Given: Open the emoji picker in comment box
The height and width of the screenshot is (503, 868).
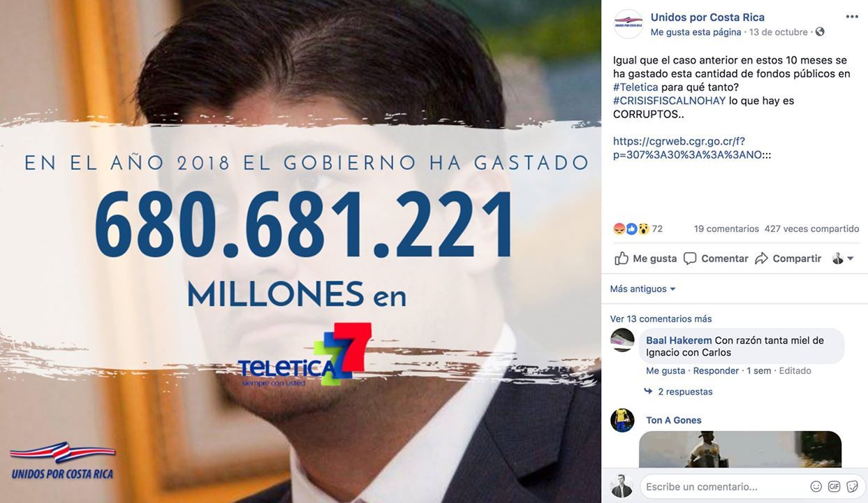Looking at the screenshot, I should 816,486.
